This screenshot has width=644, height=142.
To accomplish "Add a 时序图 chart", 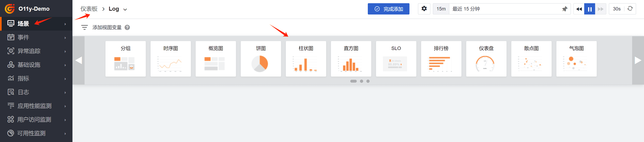I will pyautogui.click(x=171, y=59).
